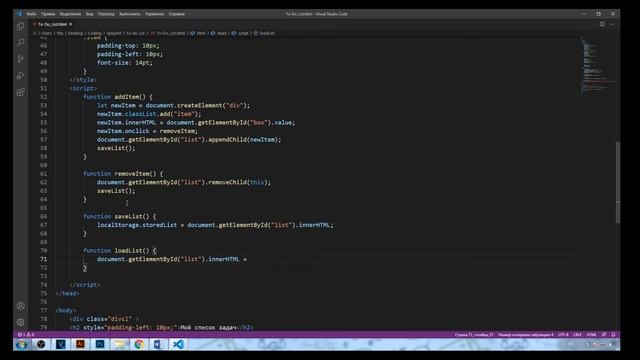Open the File Explorer folder in taskbar

[x=119, y=344]
